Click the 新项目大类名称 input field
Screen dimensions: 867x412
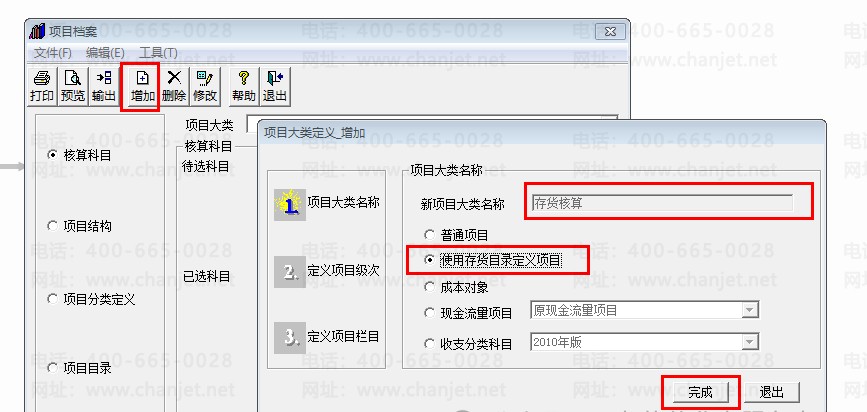point(661,203)
